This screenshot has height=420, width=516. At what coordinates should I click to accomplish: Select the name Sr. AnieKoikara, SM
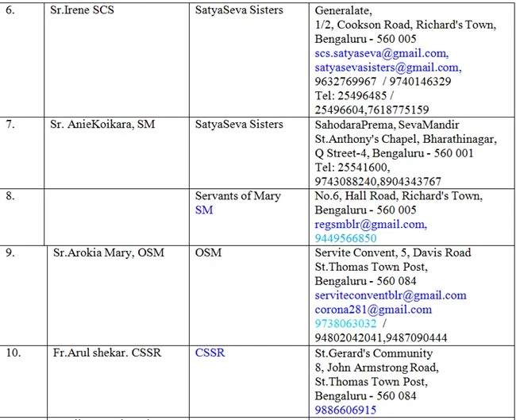102,125
